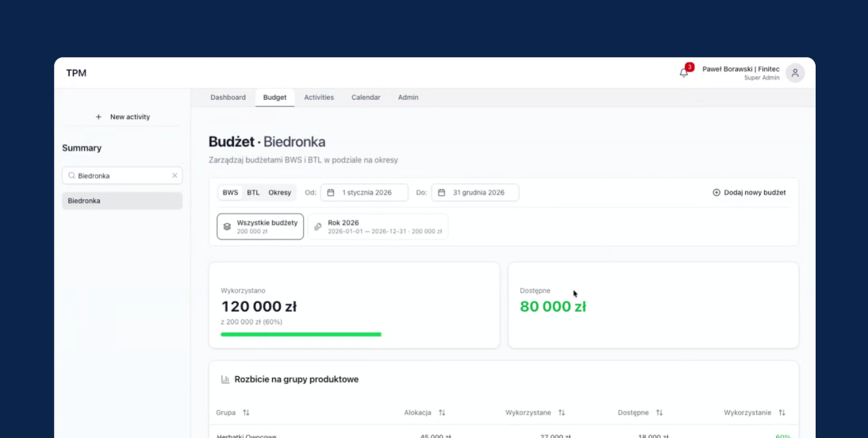This screenshot has height=438, width=868.
Task: Clear the Biedronka search with X icon
Action: [x=175, y=175]
